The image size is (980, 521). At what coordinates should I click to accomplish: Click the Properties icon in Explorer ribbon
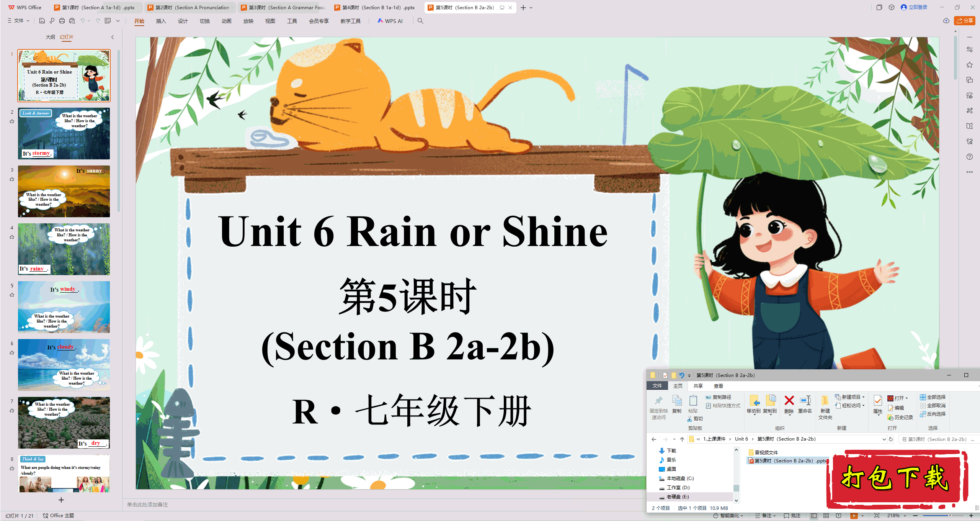878,401
